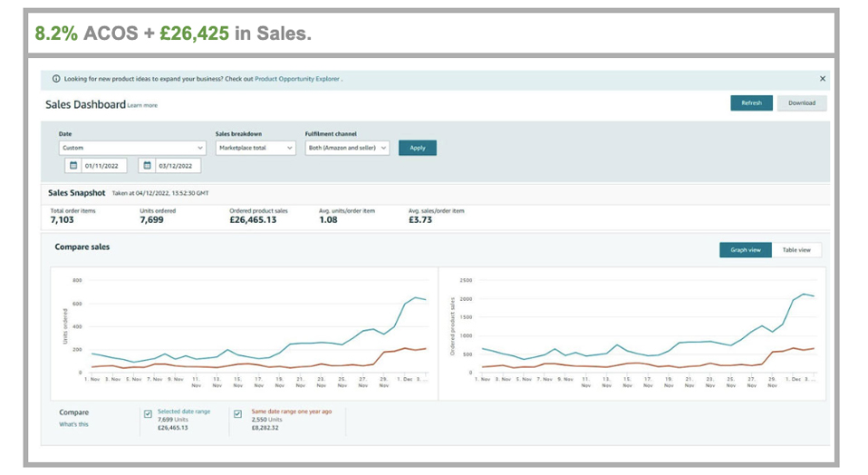Dismiss the product ideas banner

(822, 79)
